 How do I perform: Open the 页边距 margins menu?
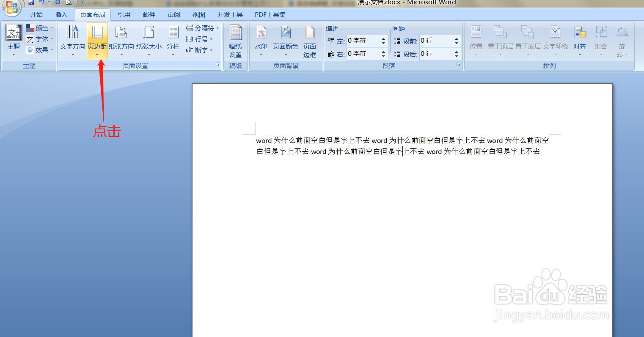[x=97, y=41]
